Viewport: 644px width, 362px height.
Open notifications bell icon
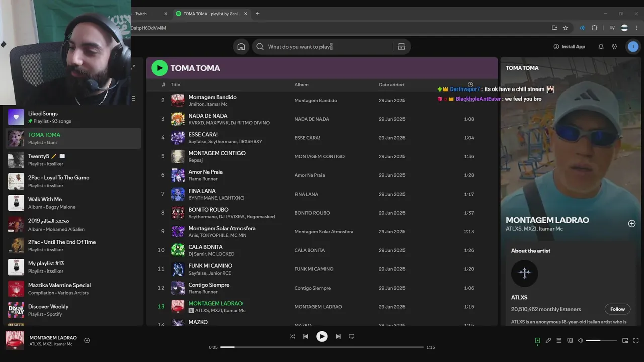click(x=601, y=47)
